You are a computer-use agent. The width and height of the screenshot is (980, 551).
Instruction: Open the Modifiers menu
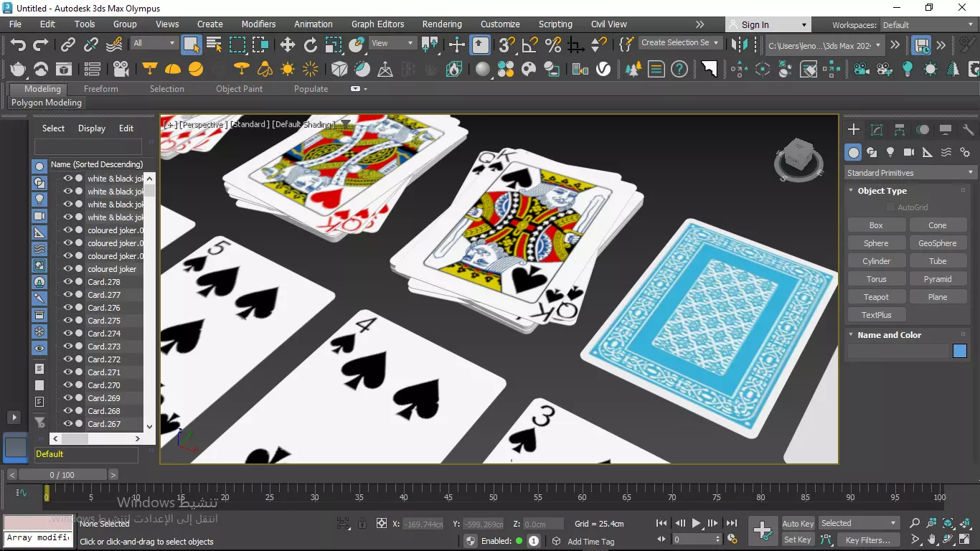tap(258, 24)
